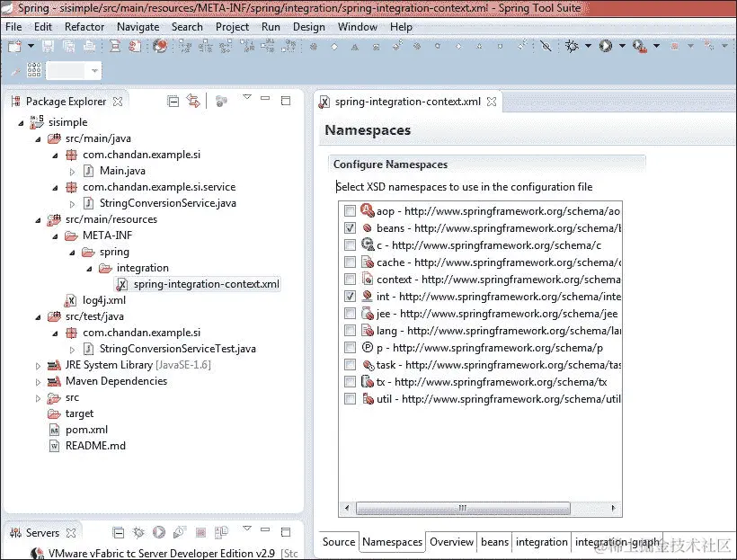
Task: Toggle Link with Editor in Package Explorer
Action: [193, 101]
